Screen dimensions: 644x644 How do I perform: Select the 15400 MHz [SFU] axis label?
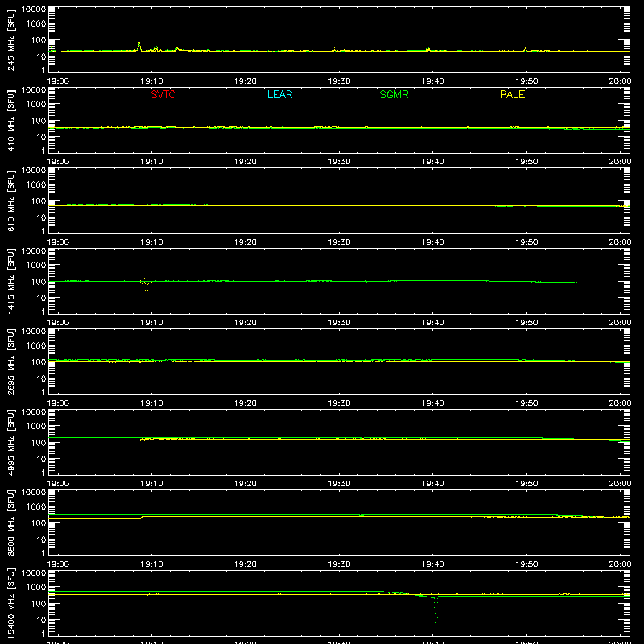11,603
